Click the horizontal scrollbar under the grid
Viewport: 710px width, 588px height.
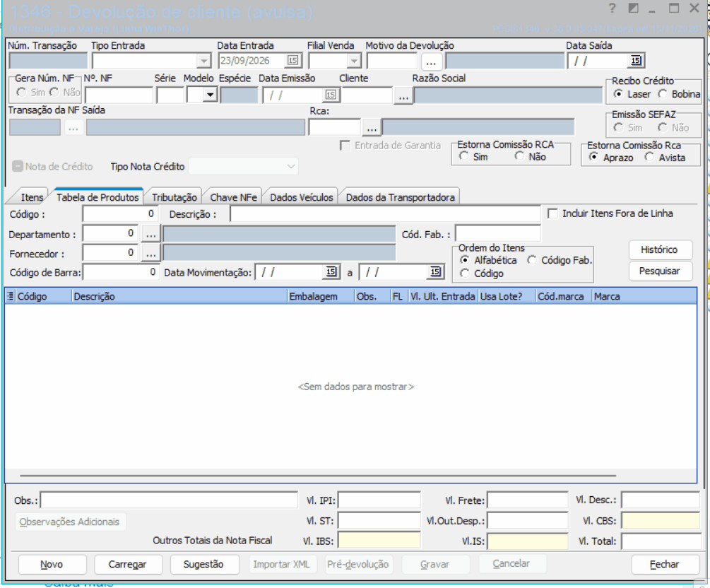(x=318, y=476)
